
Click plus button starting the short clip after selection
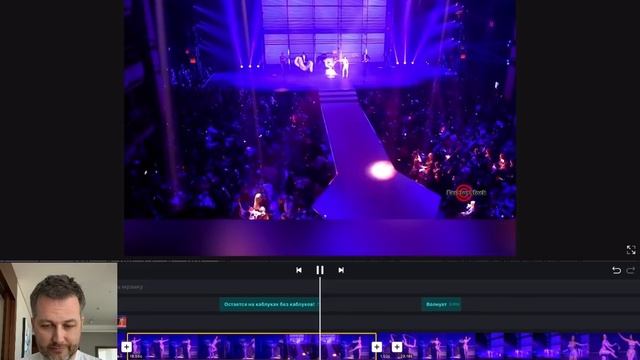click(x=397, y=347)
